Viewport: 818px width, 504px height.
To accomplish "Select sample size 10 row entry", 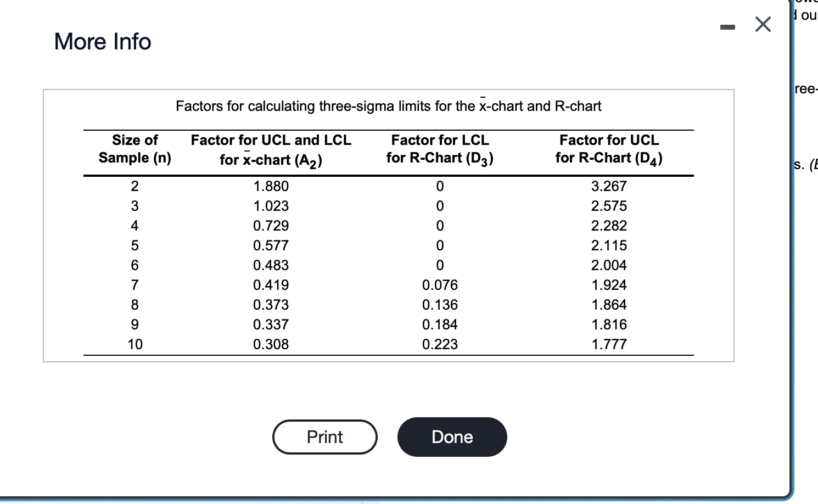I will (135, 344).
